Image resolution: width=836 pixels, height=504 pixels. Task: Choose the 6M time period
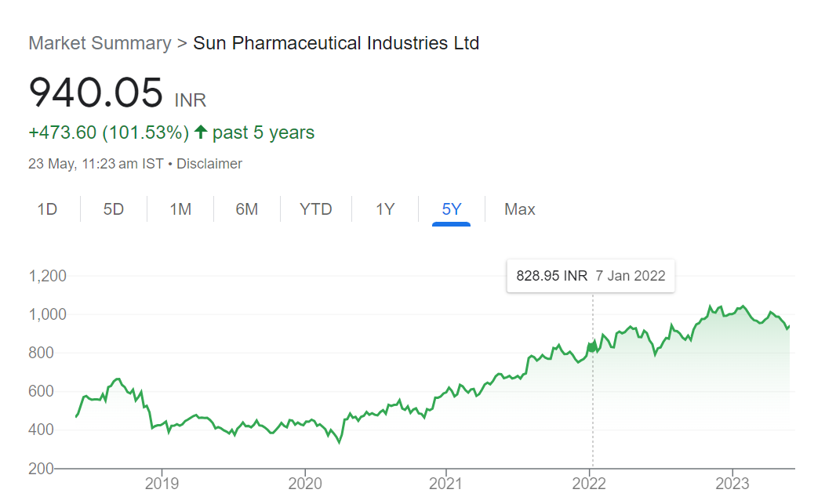pos(246,209)
